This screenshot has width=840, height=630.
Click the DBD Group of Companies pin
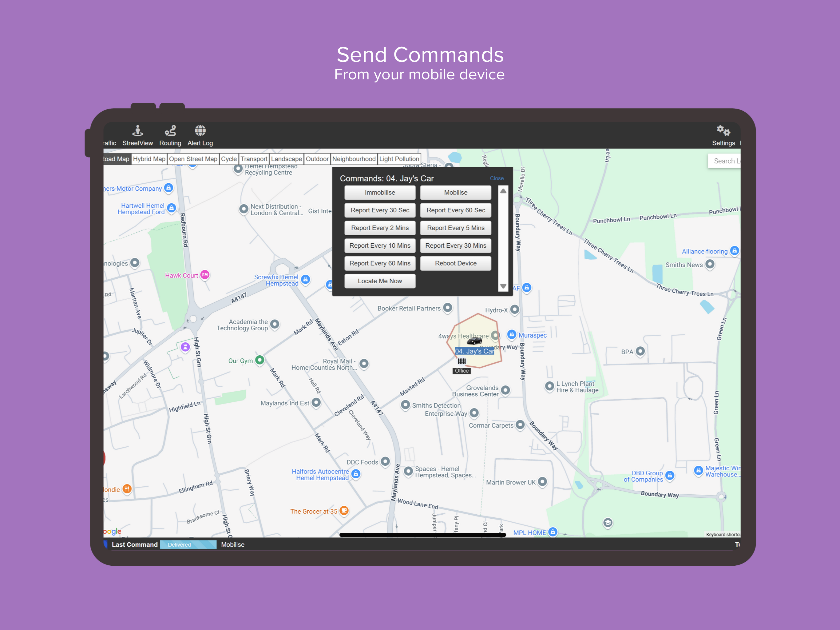click(x=670, y=475)
